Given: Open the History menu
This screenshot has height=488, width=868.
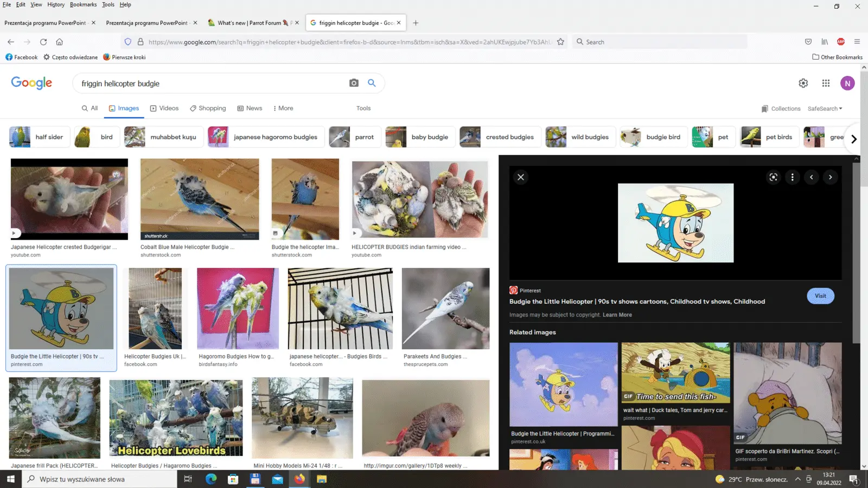Looking at the screenshot, I should tap(56, 4).
